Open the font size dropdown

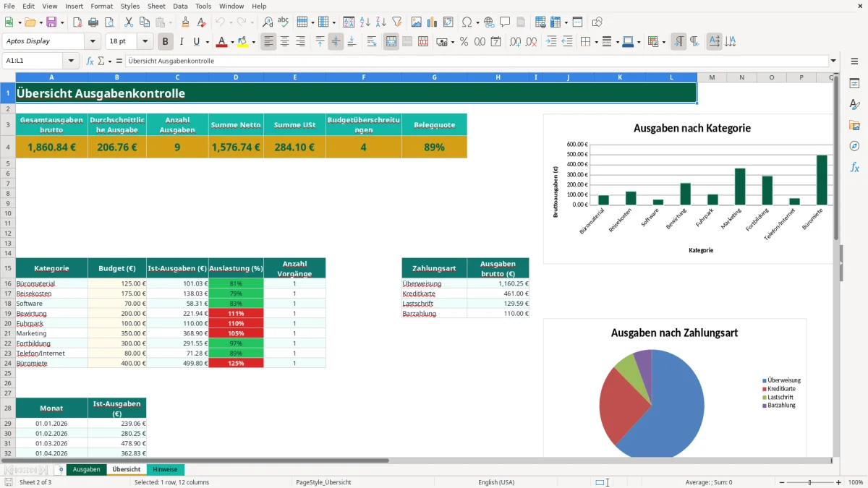[145, 41]
